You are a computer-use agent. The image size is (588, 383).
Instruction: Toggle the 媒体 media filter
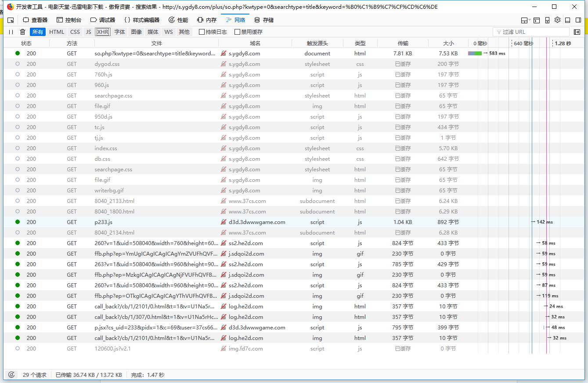point(153,32)
